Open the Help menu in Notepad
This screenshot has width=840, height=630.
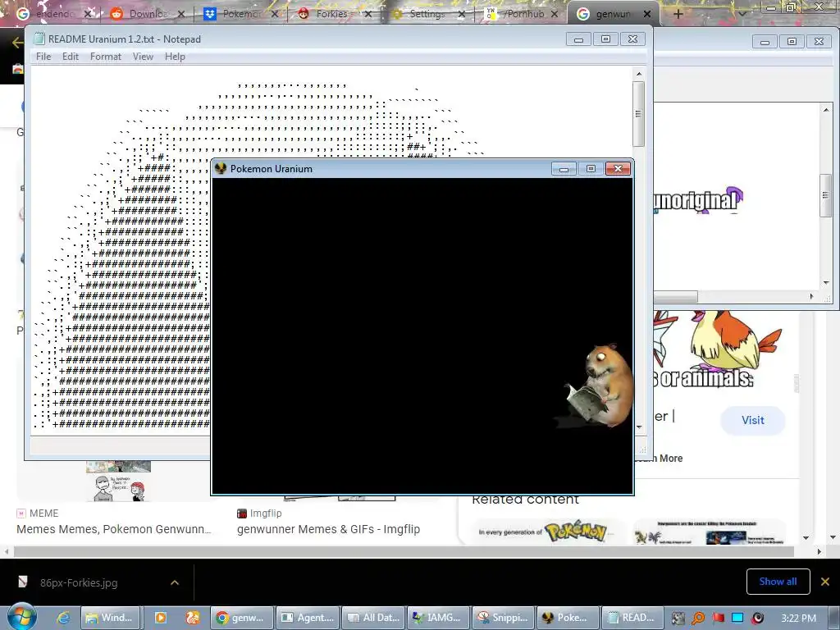175,57
